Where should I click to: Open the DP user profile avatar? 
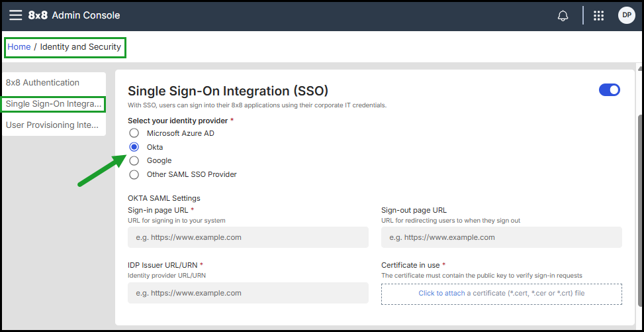tap(626, 15)
